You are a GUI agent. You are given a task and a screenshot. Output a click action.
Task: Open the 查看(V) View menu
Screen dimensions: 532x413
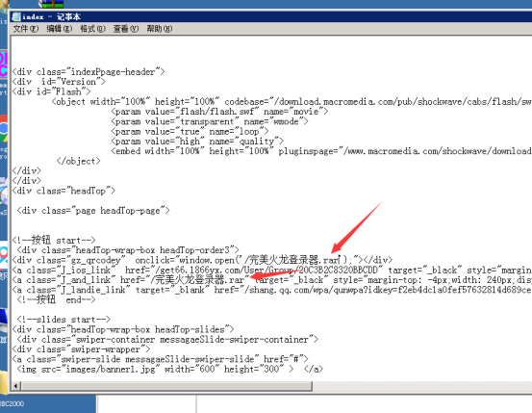(126, 29)
